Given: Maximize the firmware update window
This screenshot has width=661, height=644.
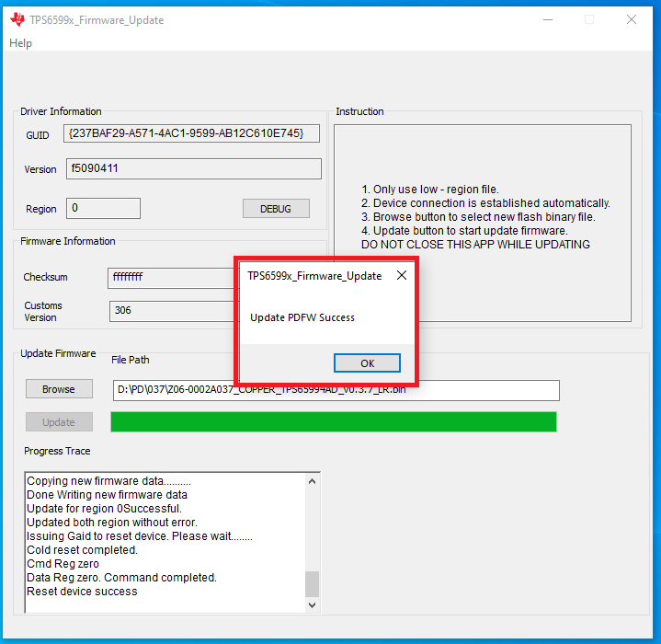Looking at the screenshot, I should pyautogui.click(x=589, y=19).
